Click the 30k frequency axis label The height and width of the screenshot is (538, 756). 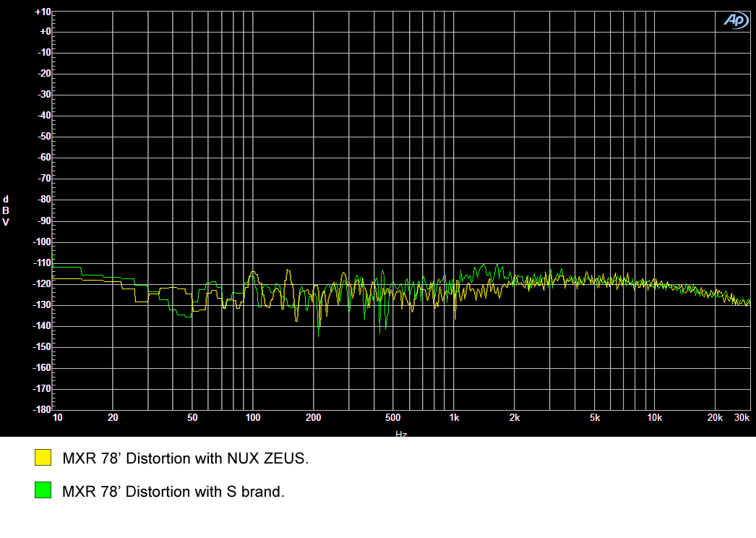point(742,418)
